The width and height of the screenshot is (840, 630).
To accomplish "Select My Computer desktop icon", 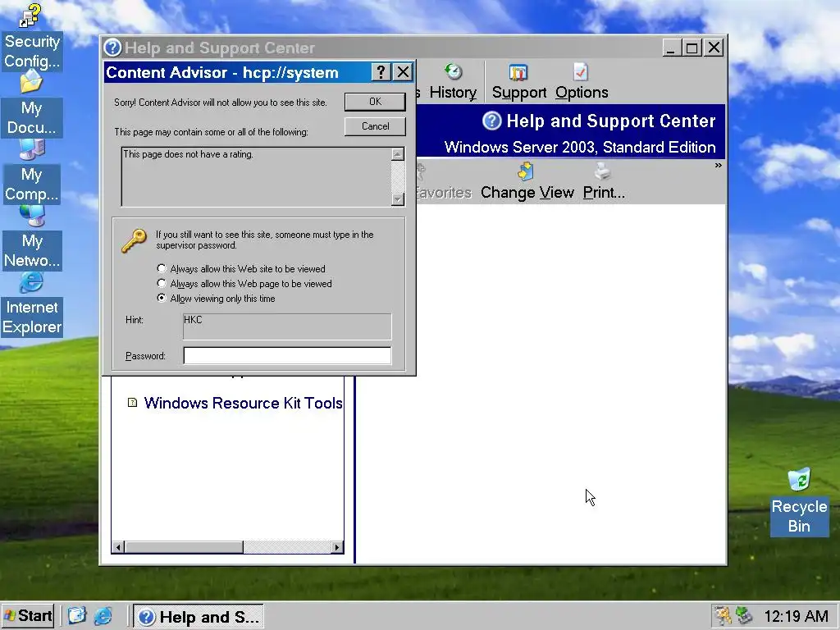I will pyautogui.click(x=32, y=171).
